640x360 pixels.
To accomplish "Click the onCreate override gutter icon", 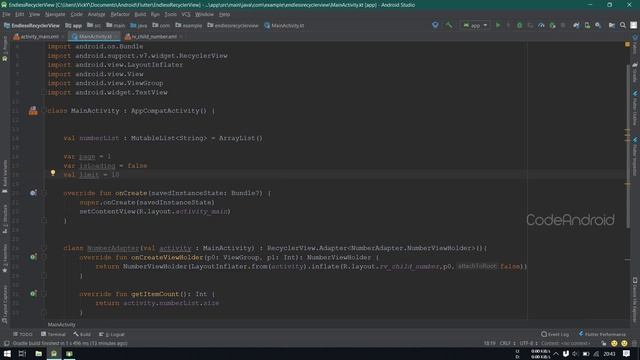I will [33, 193].
